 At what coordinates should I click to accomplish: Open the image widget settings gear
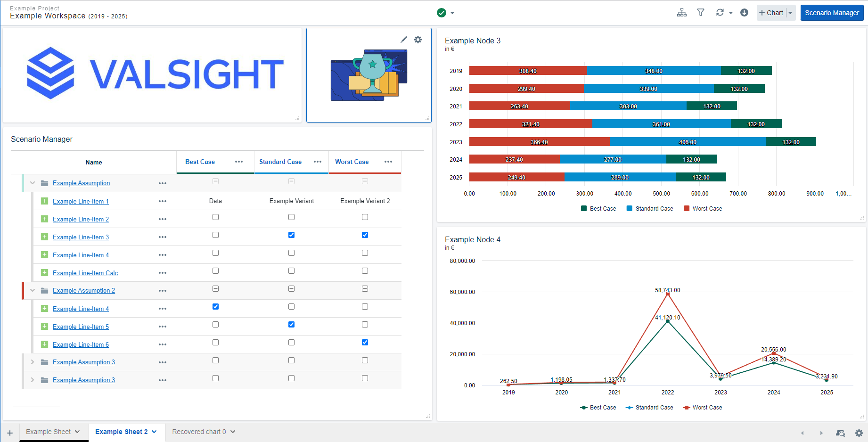click(418, 40)
